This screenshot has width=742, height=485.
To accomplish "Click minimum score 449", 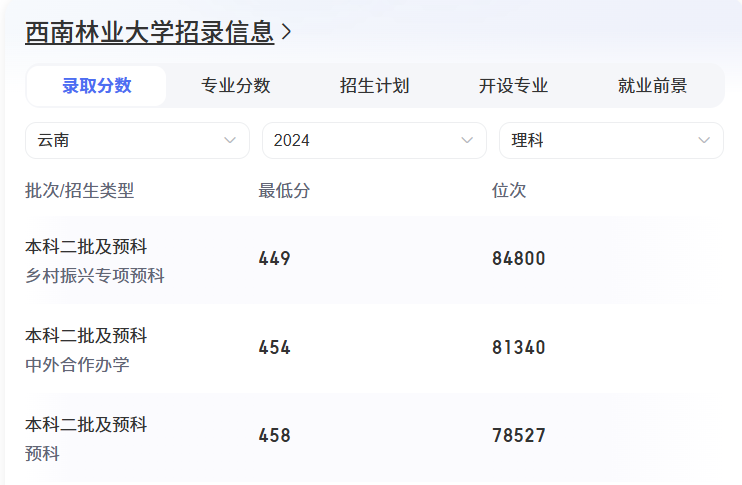I will [274, 258].
